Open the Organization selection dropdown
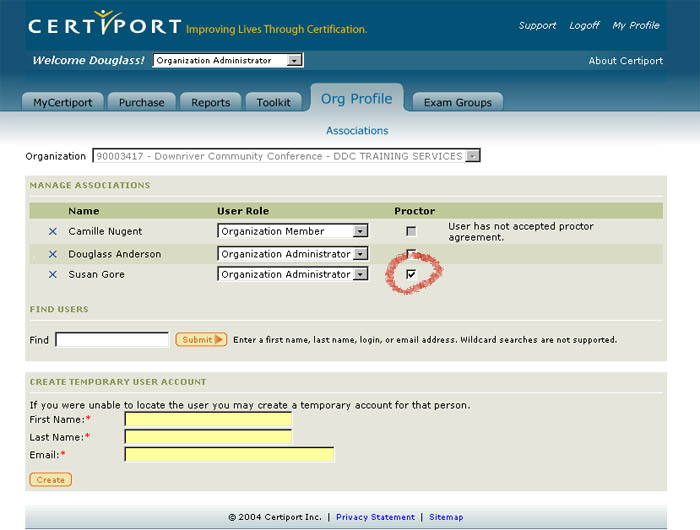This screenshot has width=700, height=530. (x=286, y=156)
